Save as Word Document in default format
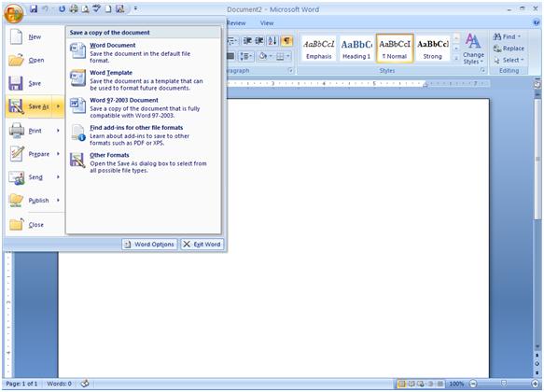 [x=144, y=52]
